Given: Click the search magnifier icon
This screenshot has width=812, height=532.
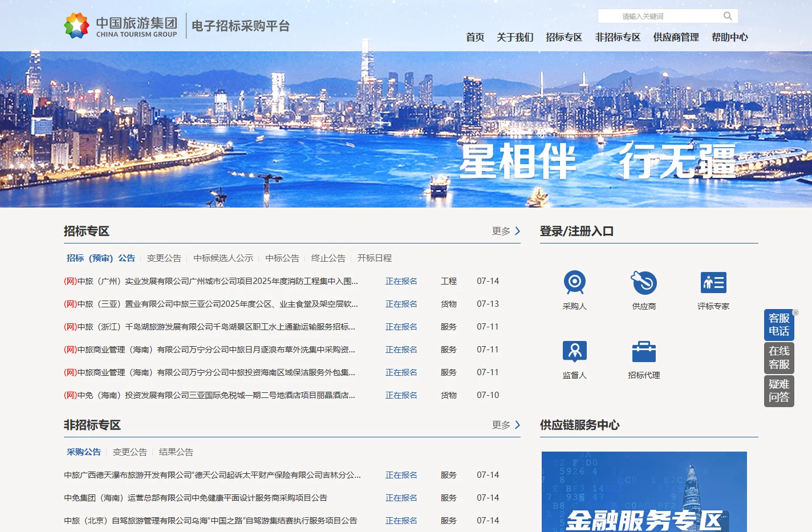Looking at the screenshot, I should (x=728, y=16).
